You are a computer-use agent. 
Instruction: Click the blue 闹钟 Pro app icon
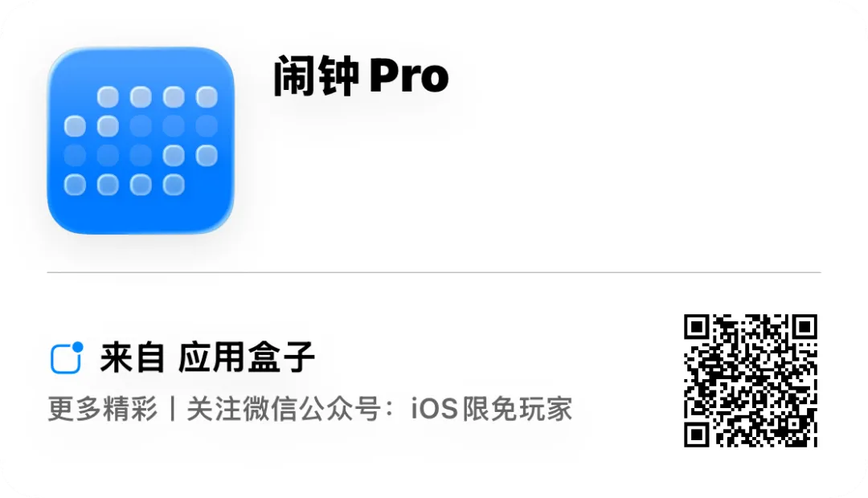(141, 141)
